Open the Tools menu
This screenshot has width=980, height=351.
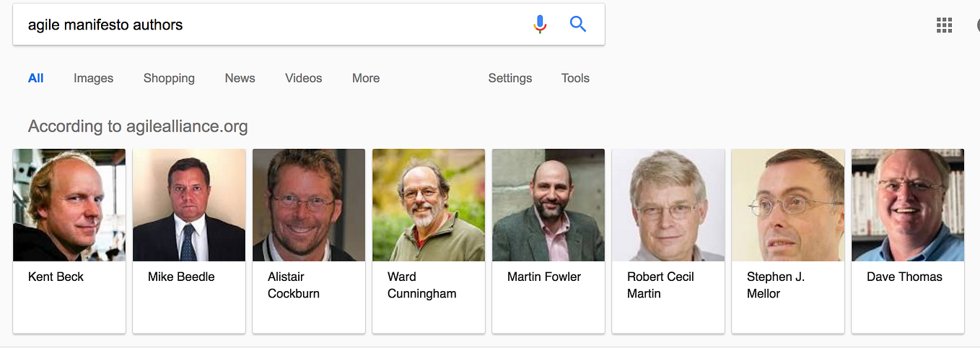pos(575,78)
